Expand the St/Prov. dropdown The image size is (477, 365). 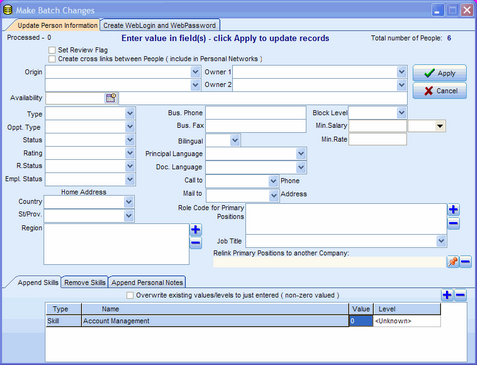click(x=129, y=216)
